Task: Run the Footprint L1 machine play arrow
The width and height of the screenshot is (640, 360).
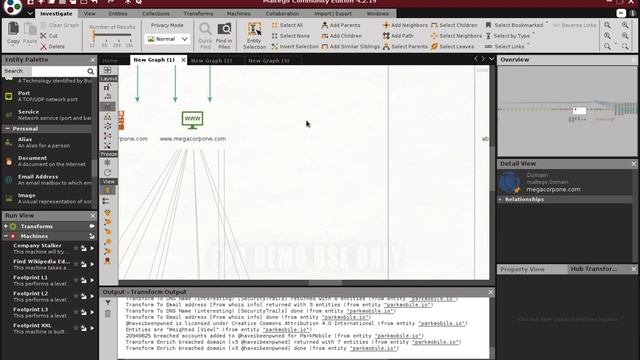Action: [92, 280]
